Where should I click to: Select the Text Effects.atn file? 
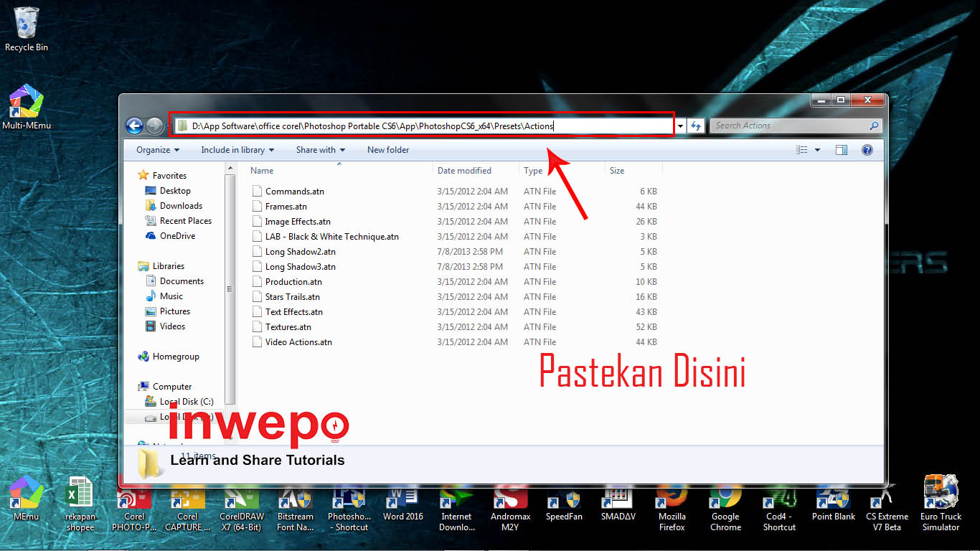[x=293, y=312]
